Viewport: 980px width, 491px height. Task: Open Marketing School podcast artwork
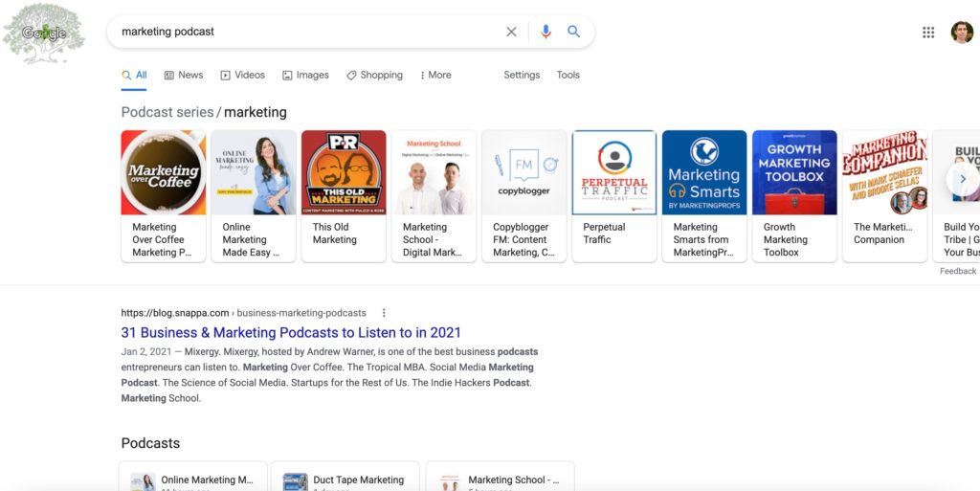tap(434, 172)
